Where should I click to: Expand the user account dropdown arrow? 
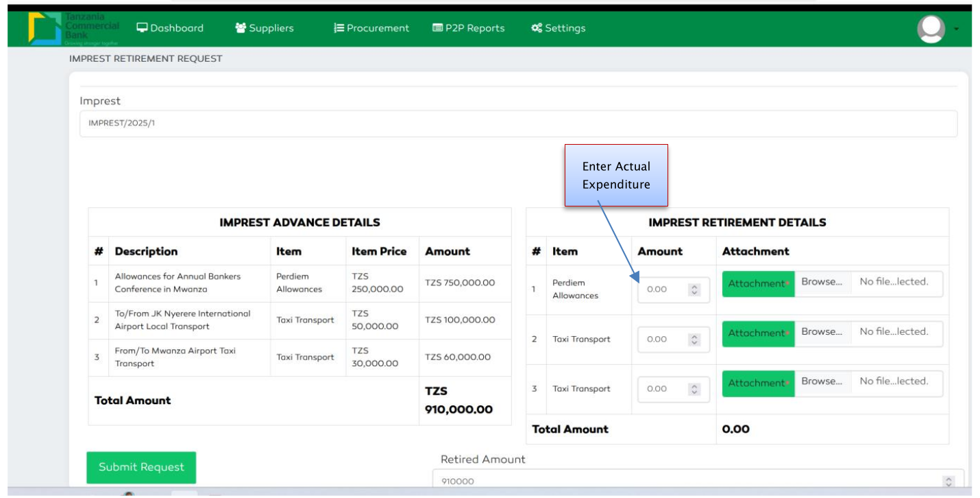(957, 29)
